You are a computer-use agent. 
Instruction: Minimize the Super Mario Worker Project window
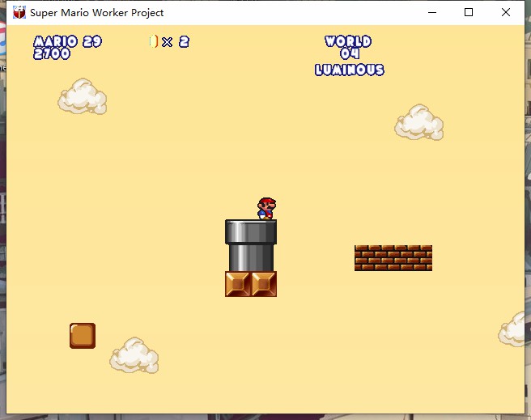pyautogui.click(x=432, y=12)
